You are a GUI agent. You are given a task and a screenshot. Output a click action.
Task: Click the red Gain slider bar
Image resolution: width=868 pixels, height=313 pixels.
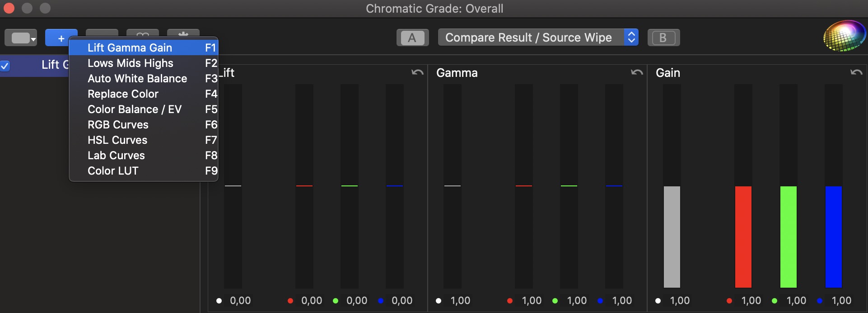pos(743,237)
